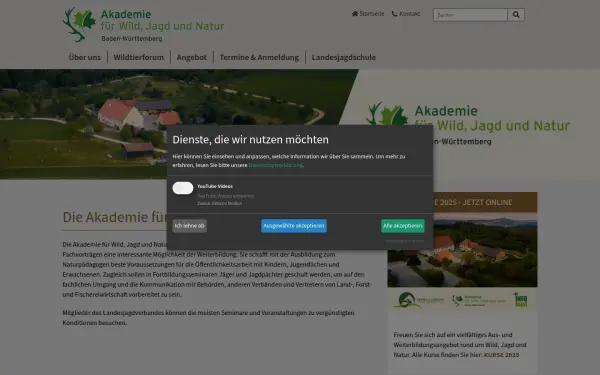
Task: Click the Akademie antler logo in header
Action: (x=79, y=24)
